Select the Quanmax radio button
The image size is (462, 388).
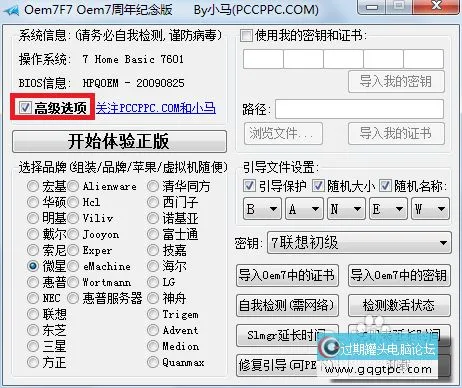click(x=153, y=362)
